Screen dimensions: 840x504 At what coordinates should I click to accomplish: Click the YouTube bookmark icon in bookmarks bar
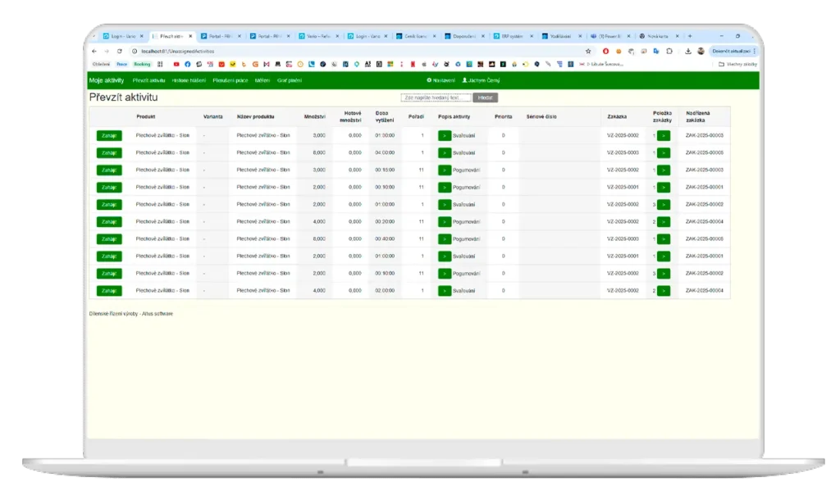[176, 64]
